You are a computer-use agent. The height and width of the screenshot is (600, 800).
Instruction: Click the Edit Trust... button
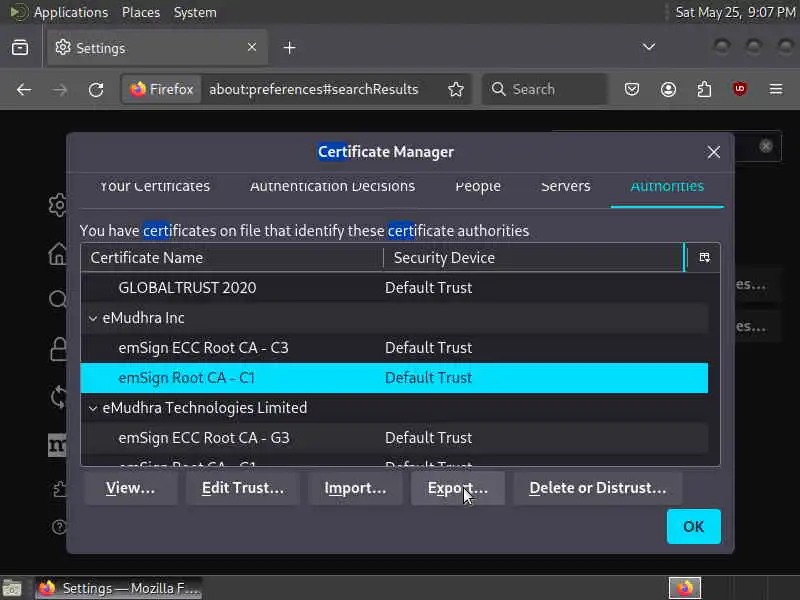[x=242, y=488]
